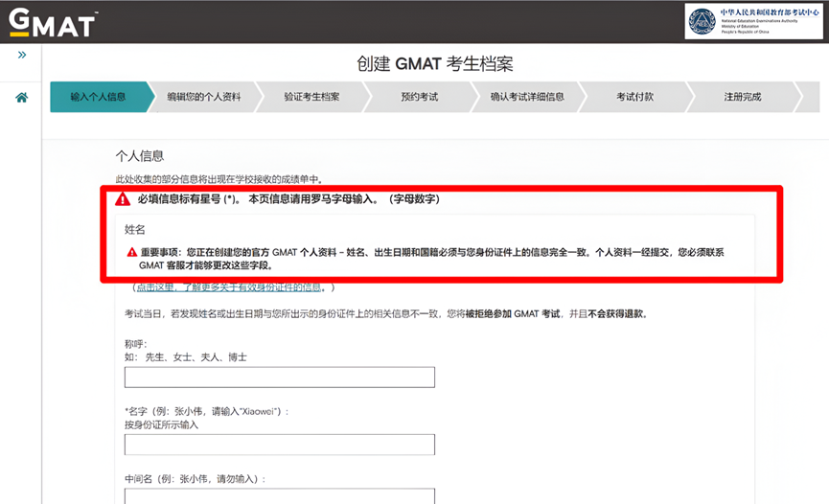The width and height of the screenshot is (829, 504).
Task: Click the hint text 按身份证所示输入
Action: tap(161, 424)
